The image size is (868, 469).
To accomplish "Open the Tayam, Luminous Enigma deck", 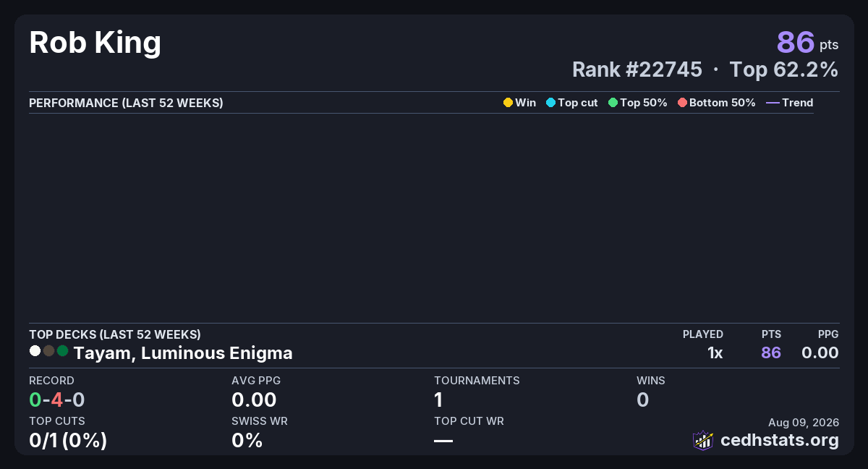I will [x=183, y=353].
